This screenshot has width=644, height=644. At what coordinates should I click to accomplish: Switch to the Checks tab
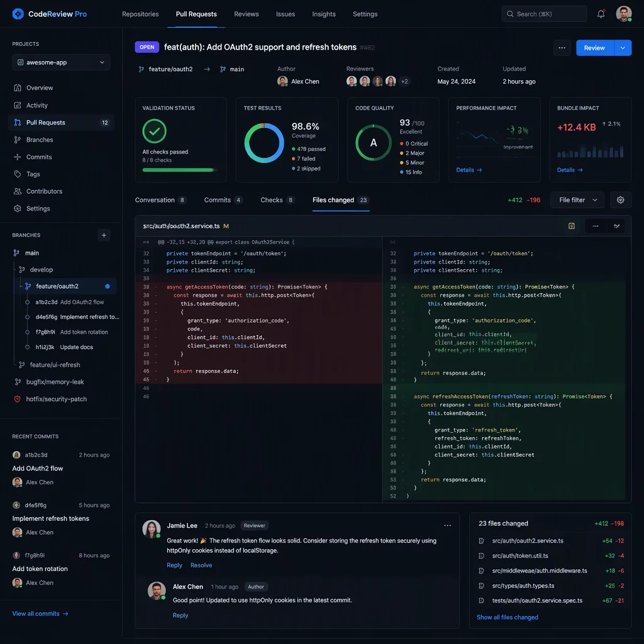tap(277, 200)
